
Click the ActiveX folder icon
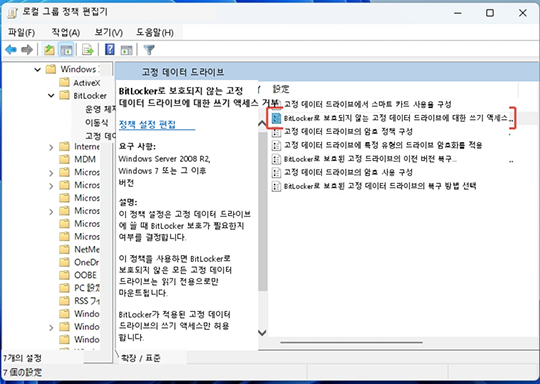coord(64,82)
